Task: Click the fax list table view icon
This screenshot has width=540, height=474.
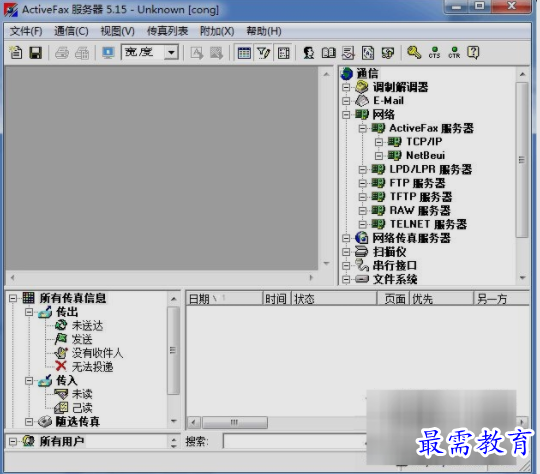Action: click(244, 53)
